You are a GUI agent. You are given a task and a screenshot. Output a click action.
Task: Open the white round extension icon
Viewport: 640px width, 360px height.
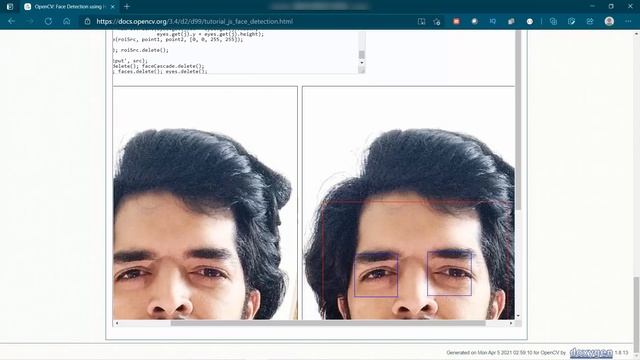pyautogui.click(x=529, y=21)
